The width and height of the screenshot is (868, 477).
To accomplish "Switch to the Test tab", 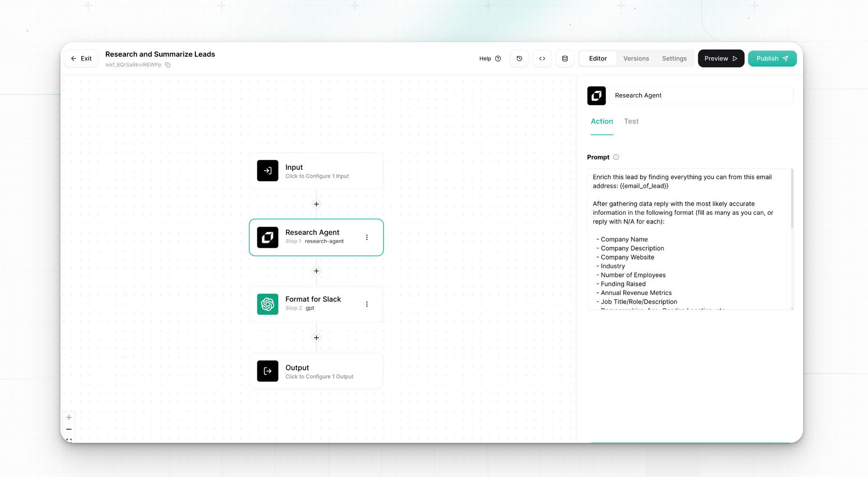I will coord(631,122).
